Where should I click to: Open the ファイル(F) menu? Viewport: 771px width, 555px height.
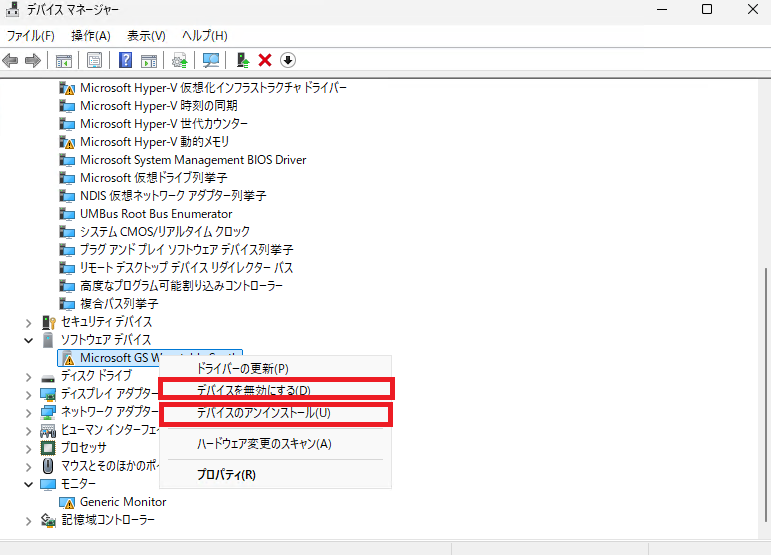point(30,36)
